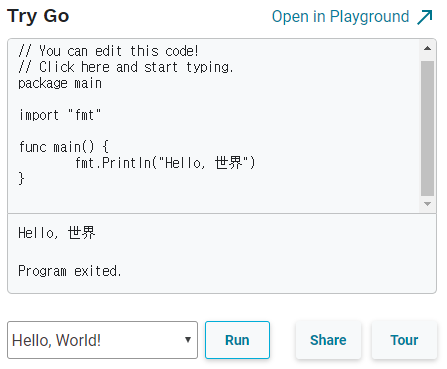
Task: Click the closing brace line in editor
Action: coord(21,179)
